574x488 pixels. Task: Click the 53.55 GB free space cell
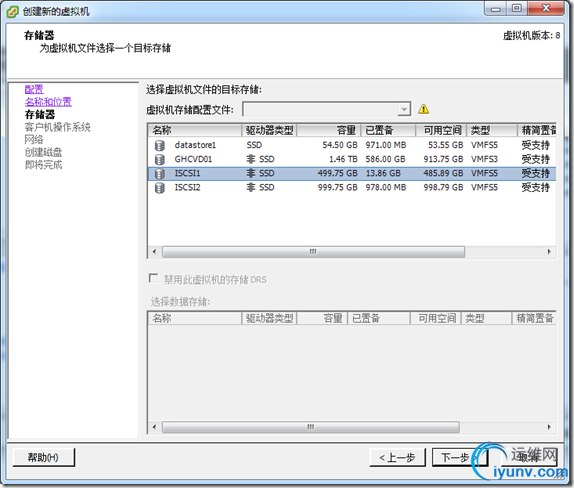[446, 145]
